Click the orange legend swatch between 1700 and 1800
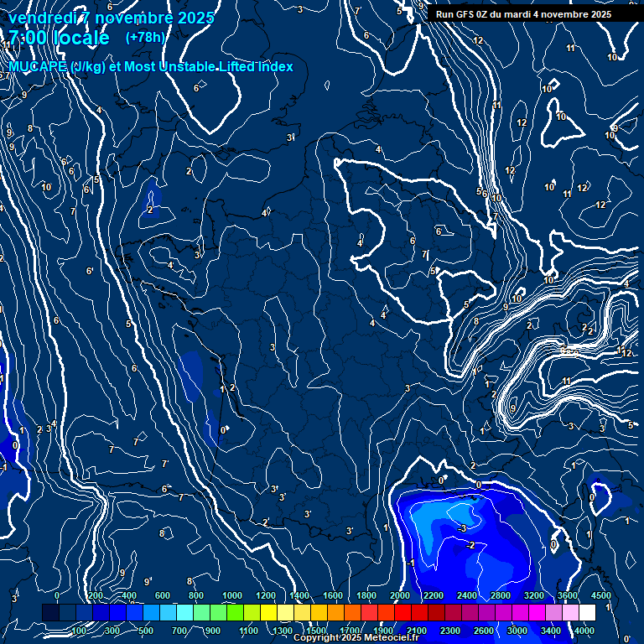This screenshot has width=644, height=644. [x=352, y=612]
